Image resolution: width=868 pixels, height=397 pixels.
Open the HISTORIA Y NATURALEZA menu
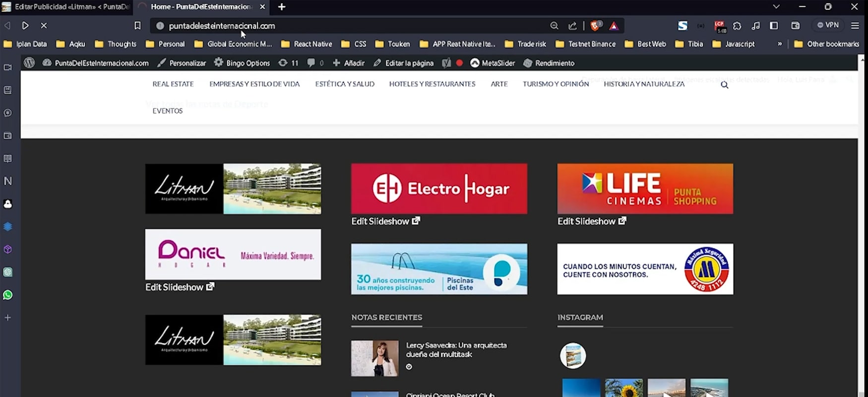[x=644, y=84]
